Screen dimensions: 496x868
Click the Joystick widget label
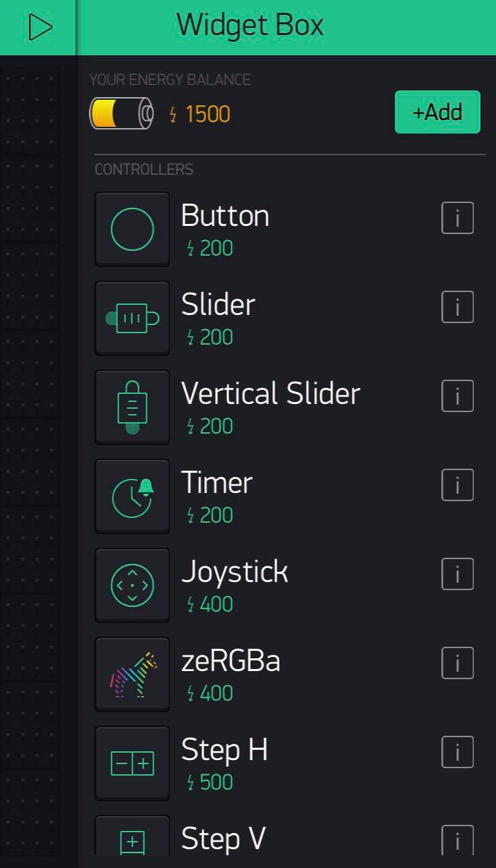(235, 572)
